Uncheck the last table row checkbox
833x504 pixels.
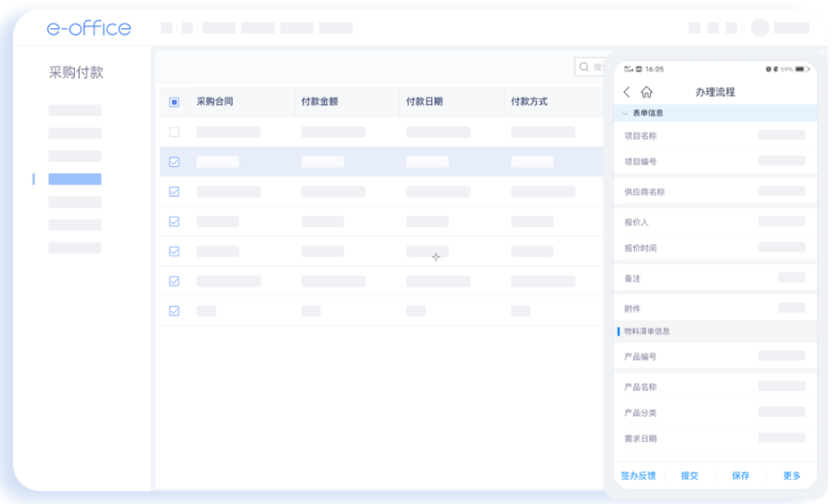174,311
